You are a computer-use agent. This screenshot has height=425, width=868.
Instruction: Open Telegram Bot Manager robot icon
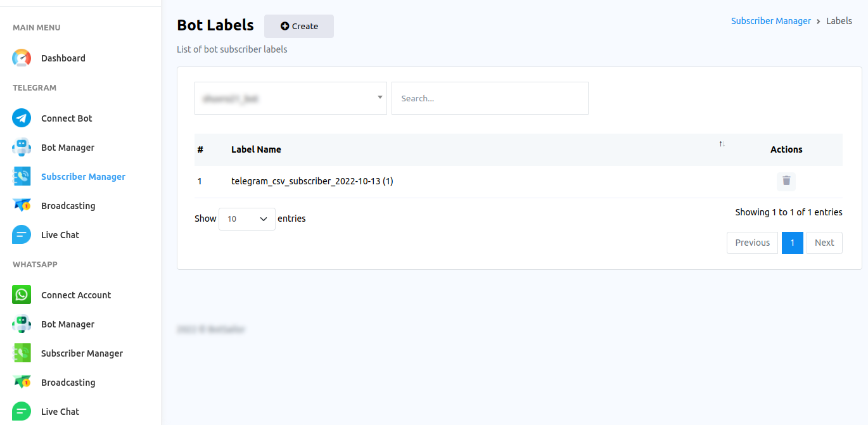22,148
